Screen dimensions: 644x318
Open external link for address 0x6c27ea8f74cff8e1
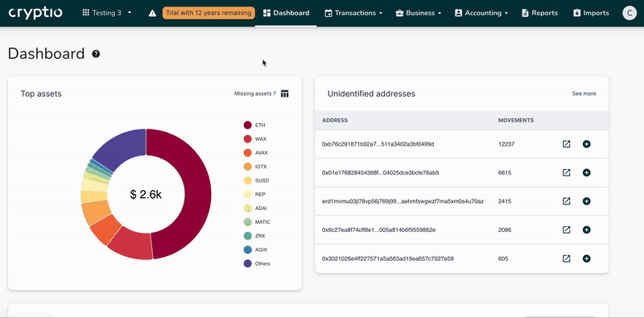(x=567, y=229)
